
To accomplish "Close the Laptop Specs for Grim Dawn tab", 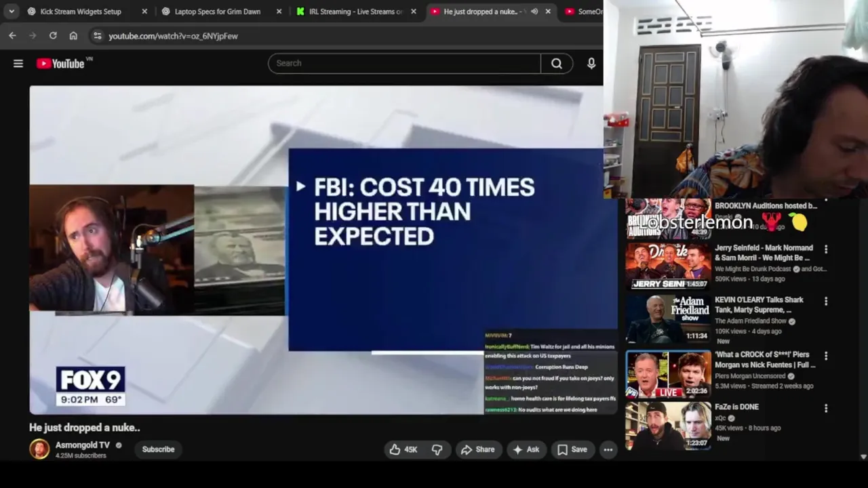I will point(279,12).
